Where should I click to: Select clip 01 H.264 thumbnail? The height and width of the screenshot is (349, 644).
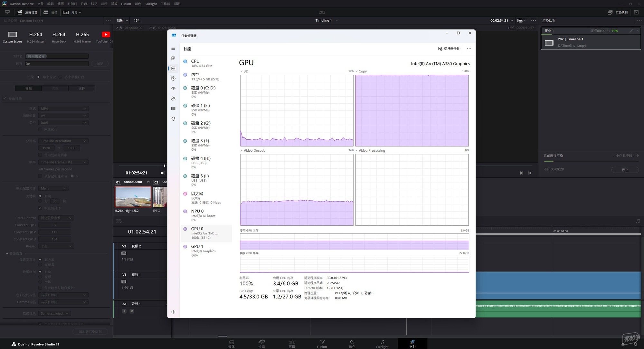point(133,197)
